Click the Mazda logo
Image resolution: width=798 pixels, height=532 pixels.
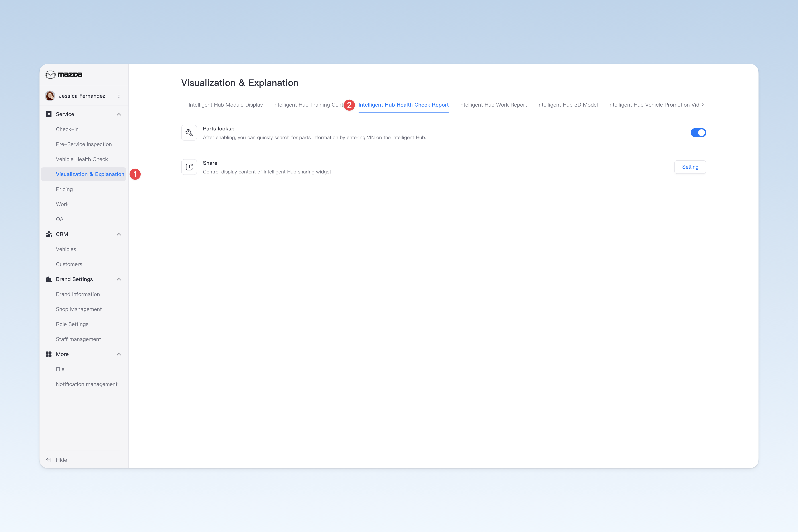(x=64, y=74)
